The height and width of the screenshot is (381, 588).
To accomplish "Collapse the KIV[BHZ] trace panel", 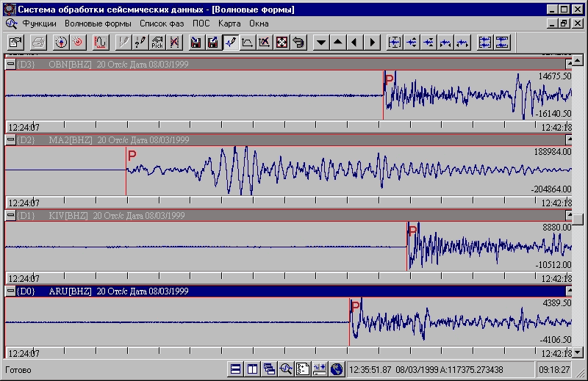I will (10, 215).
